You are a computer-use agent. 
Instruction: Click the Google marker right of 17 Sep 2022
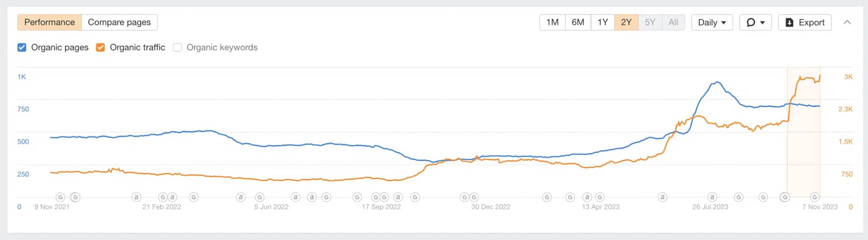point(415,197)
